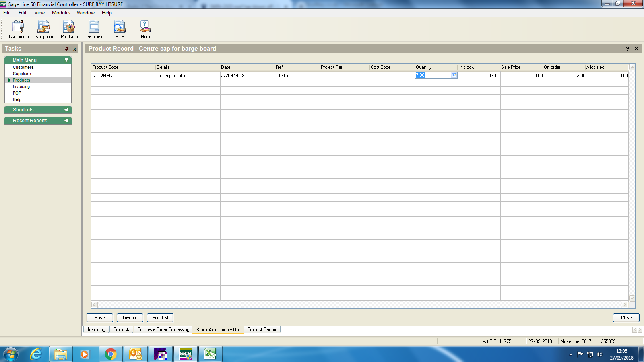Click the Print List button
This screenshot has height=362, width=644.
coord(160,318)
